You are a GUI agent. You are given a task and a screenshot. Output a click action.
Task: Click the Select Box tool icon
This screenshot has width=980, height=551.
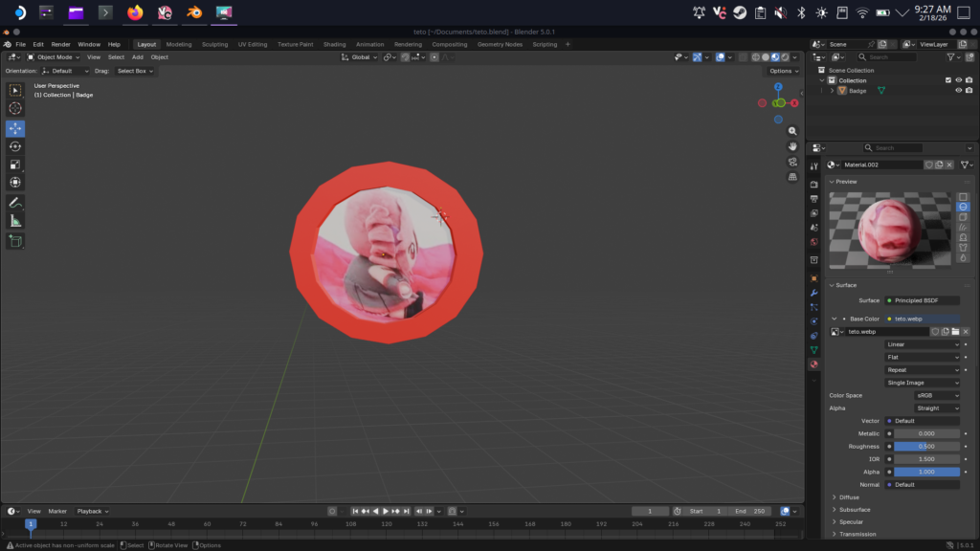coord(15,91)
